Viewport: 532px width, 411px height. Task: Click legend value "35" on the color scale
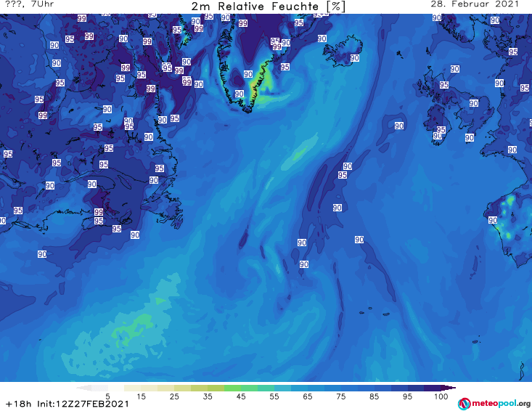[208, 396]
